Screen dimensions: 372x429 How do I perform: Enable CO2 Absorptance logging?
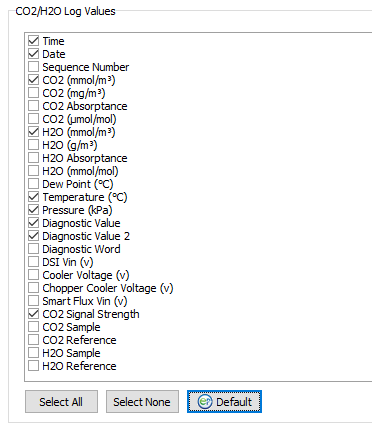(x=33, y=106)
